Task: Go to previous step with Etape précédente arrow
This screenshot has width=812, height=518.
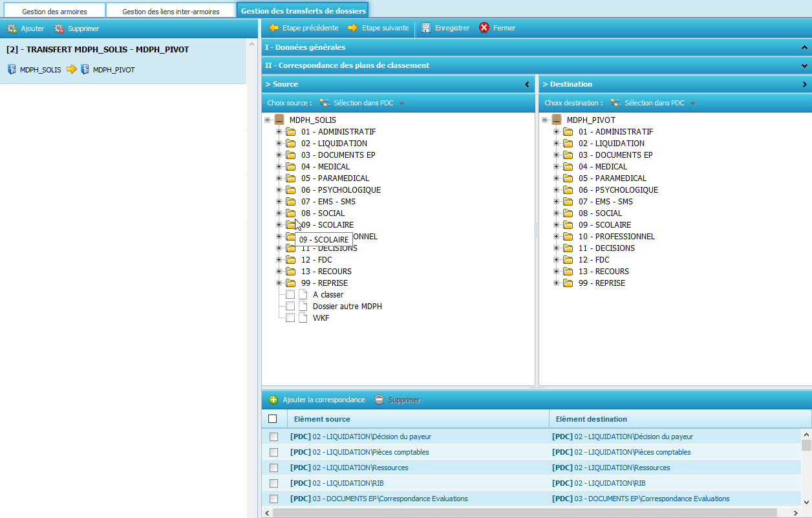Action: (274, 28)
